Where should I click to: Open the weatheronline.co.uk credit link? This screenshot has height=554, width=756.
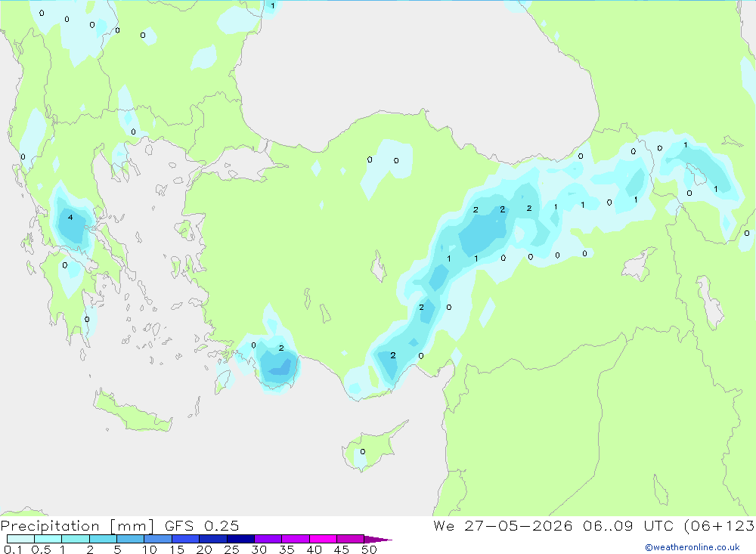pos(692,547)
